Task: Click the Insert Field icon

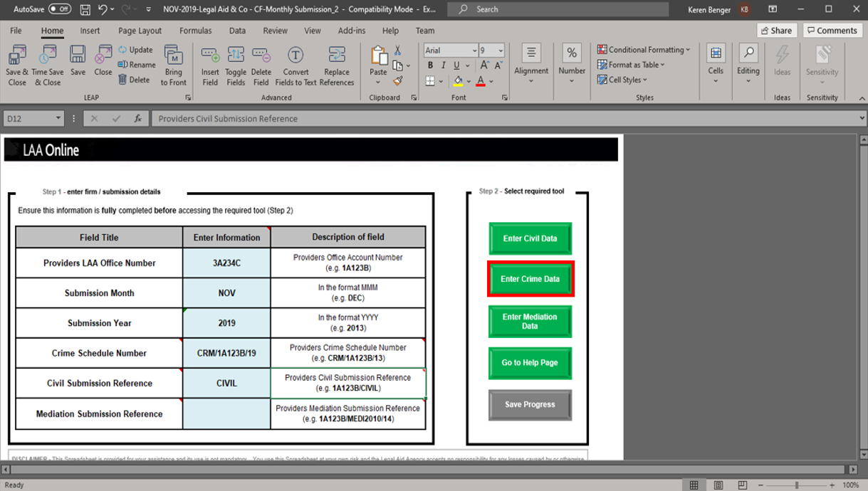Action: 210,56
